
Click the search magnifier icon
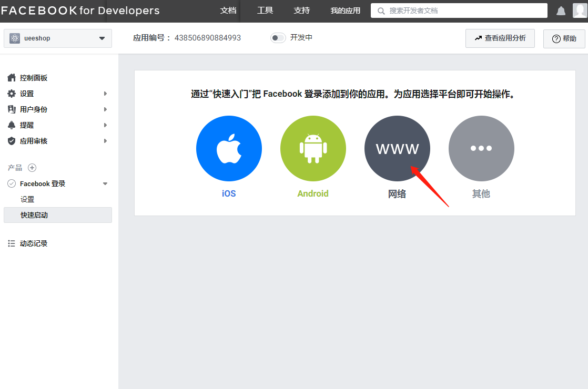pyautogui.click(x=381, y=11)
